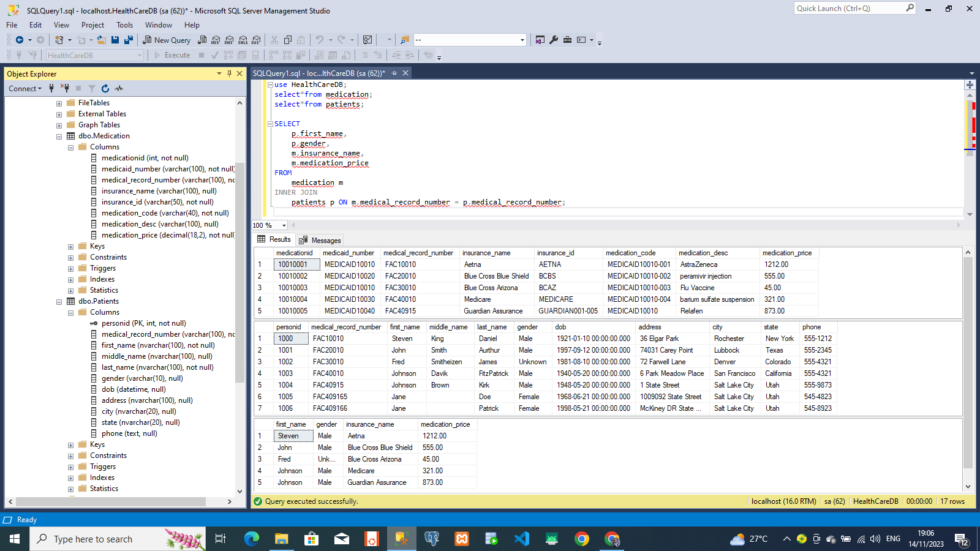The width and height of the screenshot is (980, 551).
Task: Click the MDX query icon
Action: click(216, 40)
